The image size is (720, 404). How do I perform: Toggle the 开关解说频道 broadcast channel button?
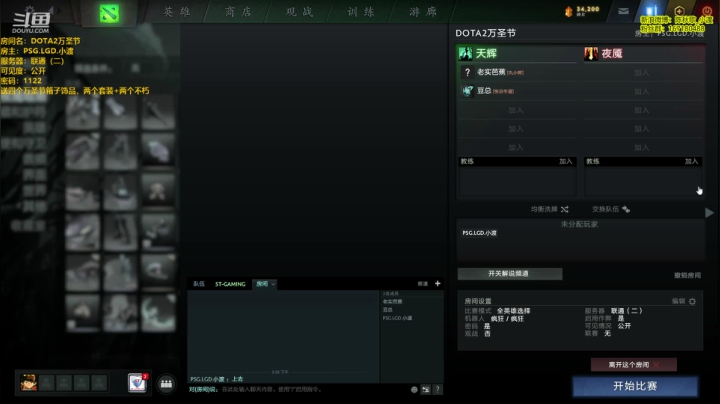[x=510, y=274]
